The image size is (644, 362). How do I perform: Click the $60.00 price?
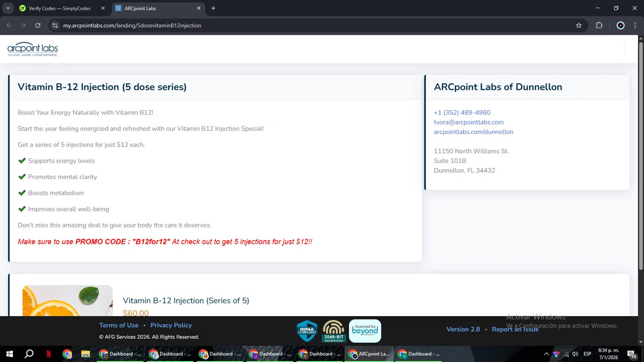pos(136,313)
